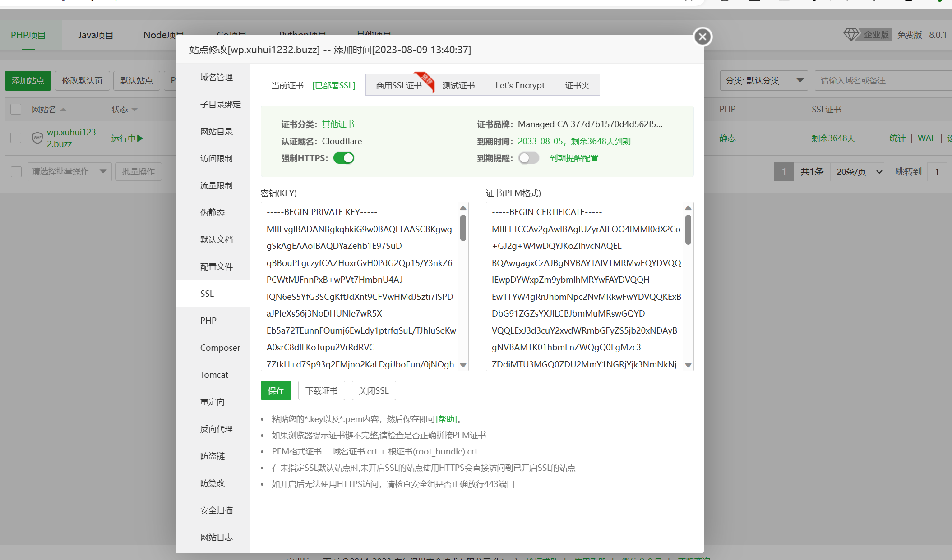Click the 其他证书 category link
Screen dimensions: 952x560
click(338, 124)
